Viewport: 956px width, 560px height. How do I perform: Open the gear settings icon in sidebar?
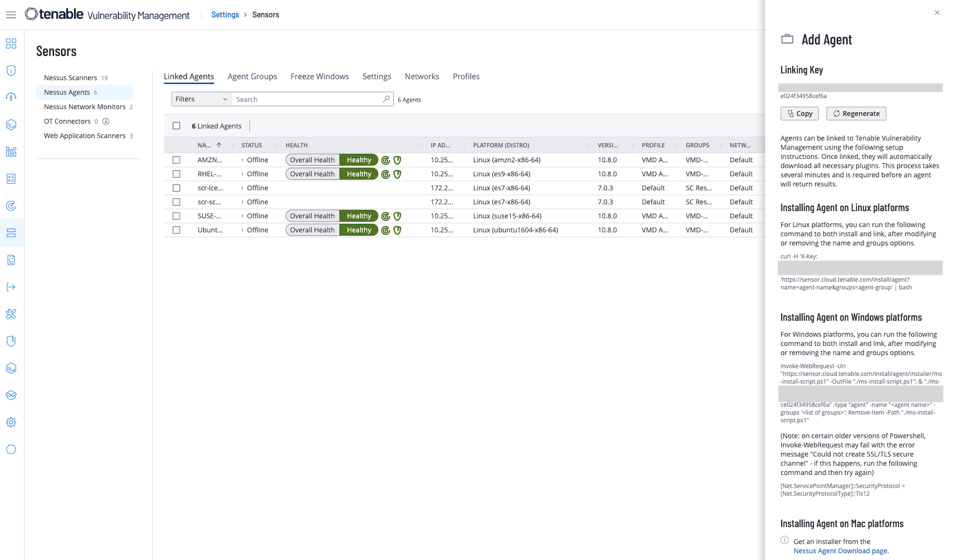[x=11, y=422]
